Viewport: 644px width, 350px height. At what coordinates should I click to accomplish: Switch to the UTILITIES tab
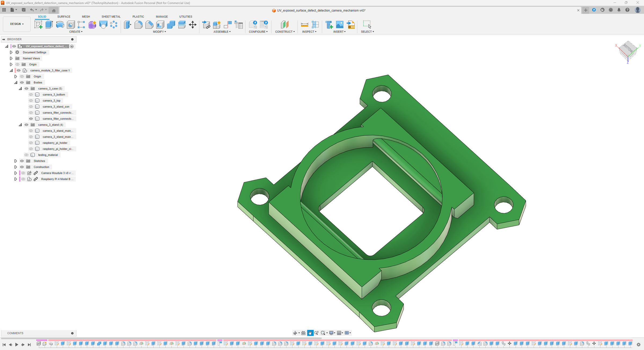pyautogui.click(x=186, y=17)
